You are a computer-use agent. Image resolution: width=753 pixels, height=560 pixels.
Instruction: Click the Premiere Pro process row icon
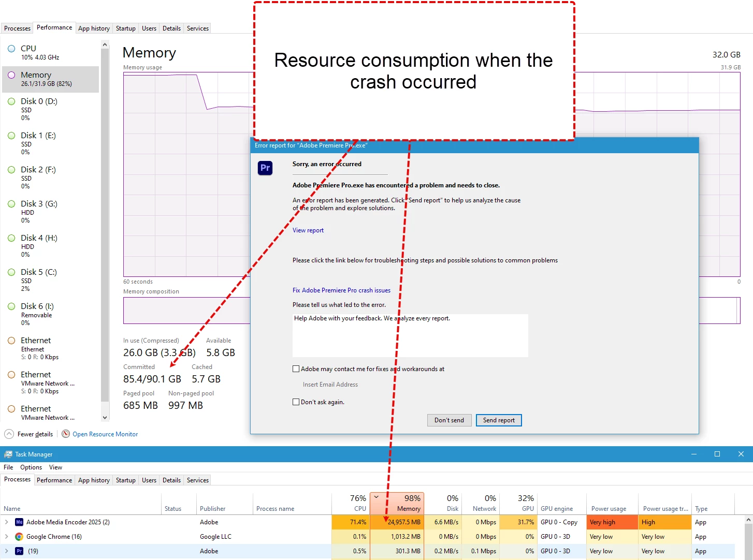click(x=19, y=551)
